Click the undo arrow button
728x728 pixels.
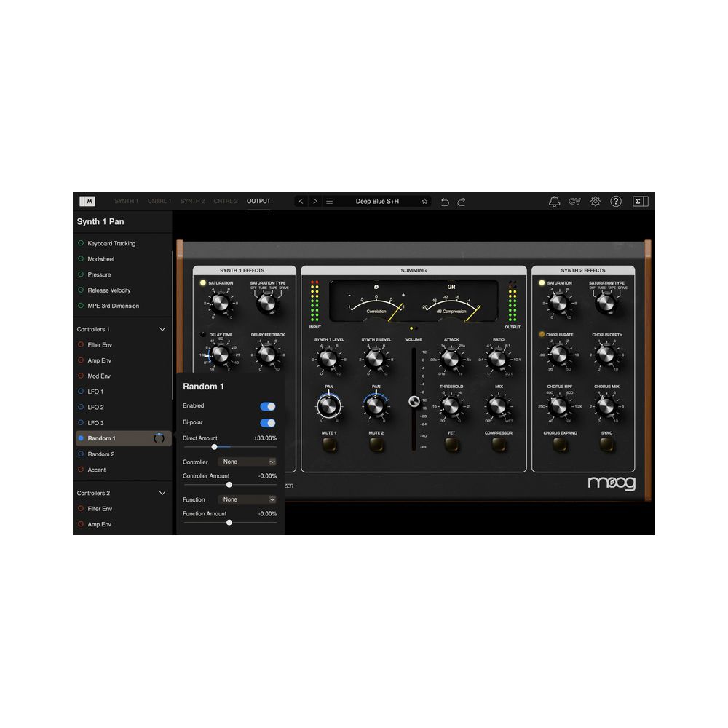(x=446, y=202)
